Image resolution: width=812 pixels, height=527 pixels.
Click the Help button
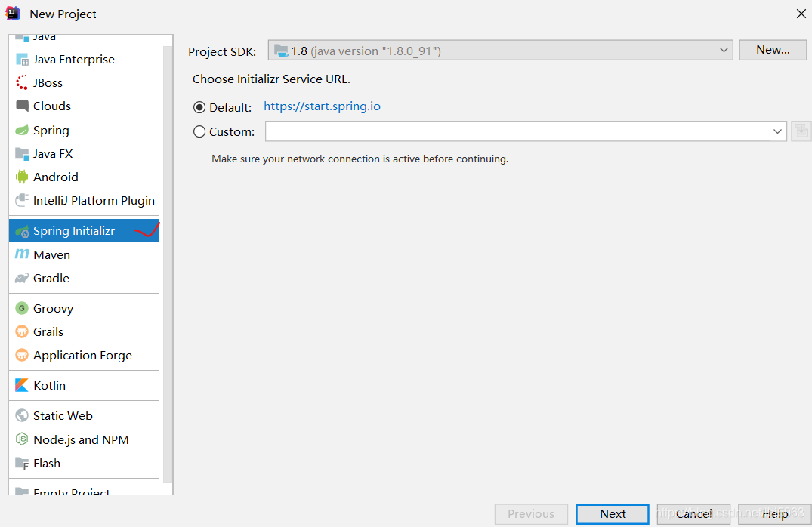point(775,514)
